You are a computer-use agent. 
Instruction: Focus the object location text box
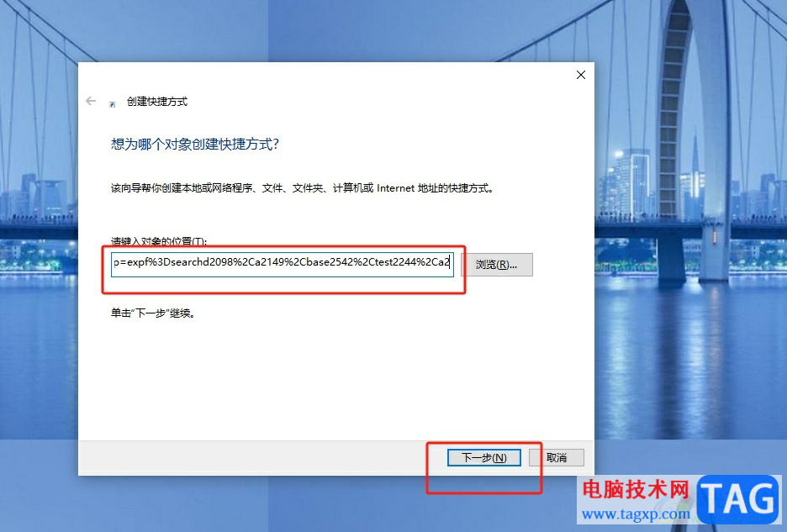click(282, 264)
